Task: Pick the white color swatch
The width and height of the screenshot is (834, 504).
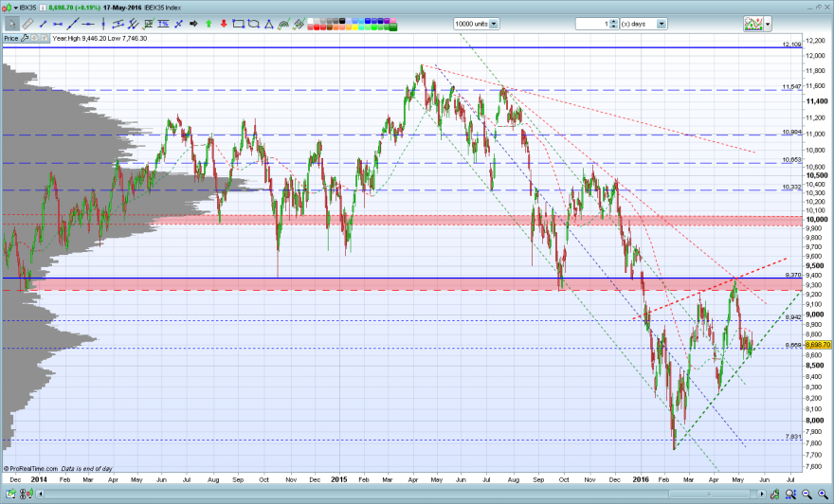Action: [x=310, y=20]
